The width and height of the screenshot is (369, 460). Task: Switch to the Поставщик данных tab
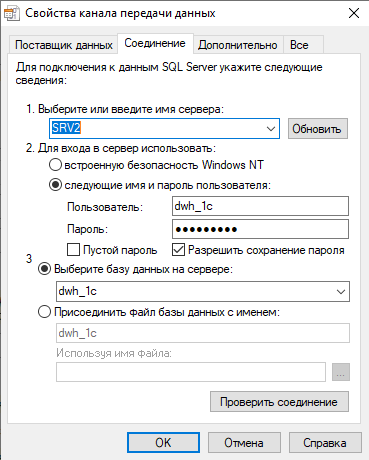(64, 45)
